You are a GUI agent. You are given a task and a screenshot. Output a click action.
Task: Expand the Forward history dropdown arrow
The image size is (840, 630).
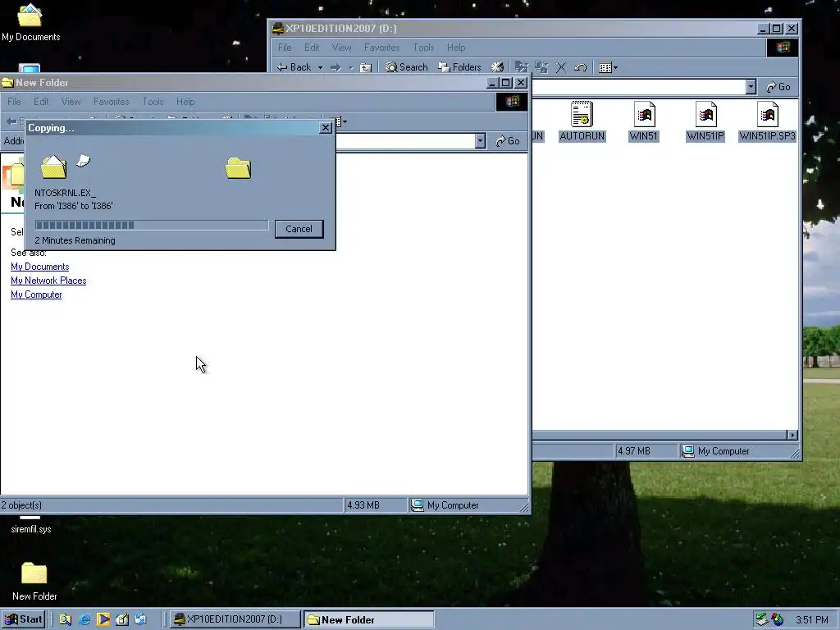point(350,67)
